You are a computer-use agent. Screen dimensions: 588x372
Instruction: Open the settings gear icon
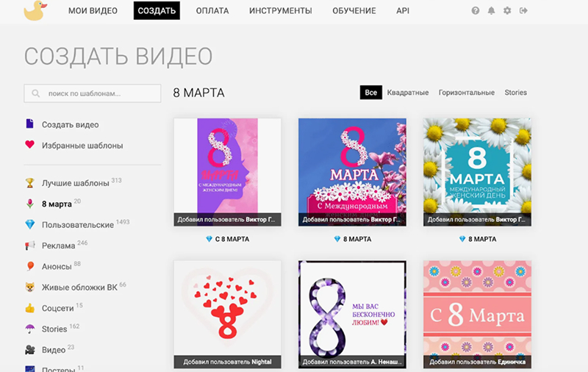click(507, 10)
